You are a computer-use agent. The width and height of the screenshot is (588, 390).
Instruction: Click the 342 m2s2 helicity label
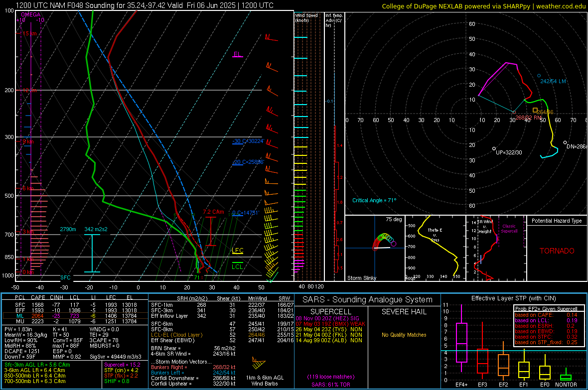click(x=96, y=229)
